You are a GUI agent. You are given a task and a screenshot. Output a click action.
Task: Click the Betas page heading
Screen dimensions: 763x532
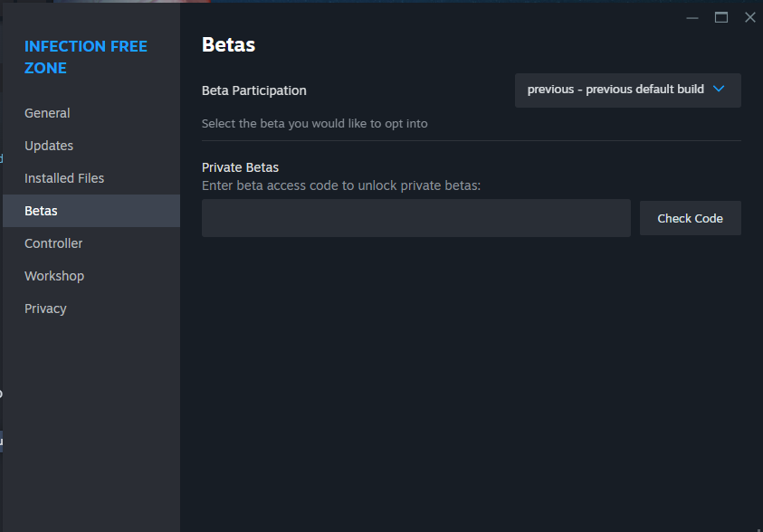point(228,44)
